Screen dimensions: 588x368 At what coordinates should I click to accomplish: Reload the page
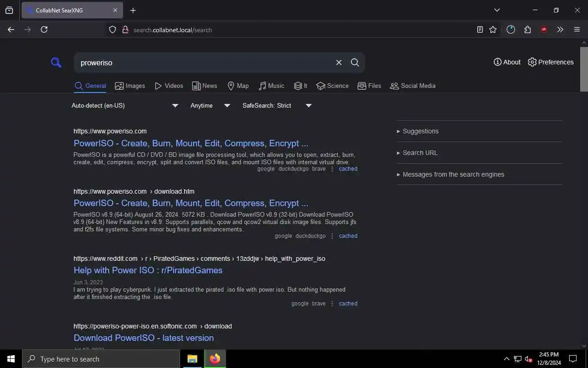[44, 29]
